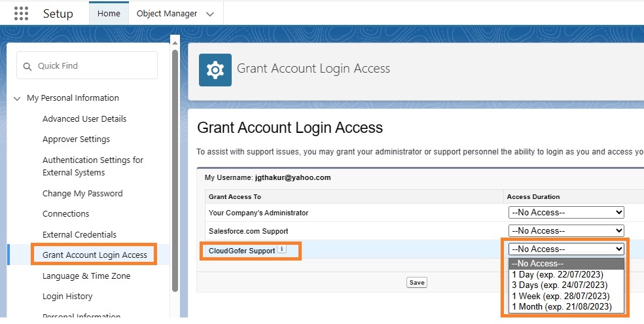644x324 pixels.
Task: Click the Setup gear icon in the page header
Action: pyautogui.click(x=215, y=70)
